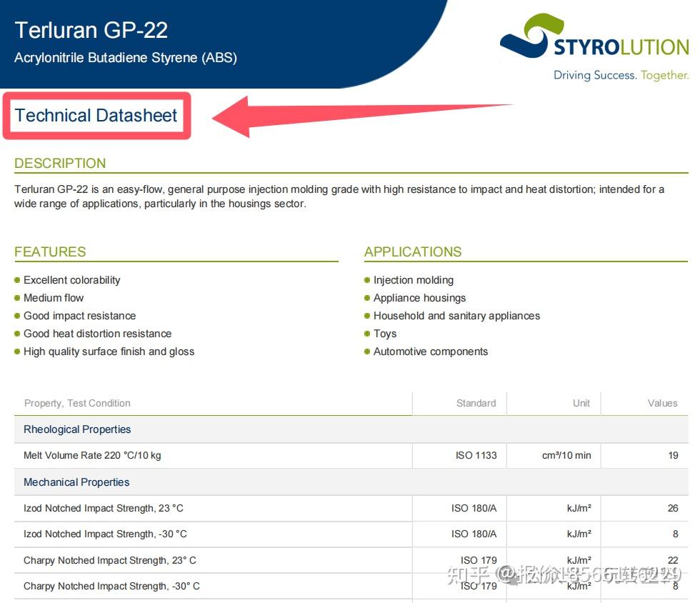Click the 'ISO 1133' standard cell
Screen dimensions: 700x603
tap(476, 456)
